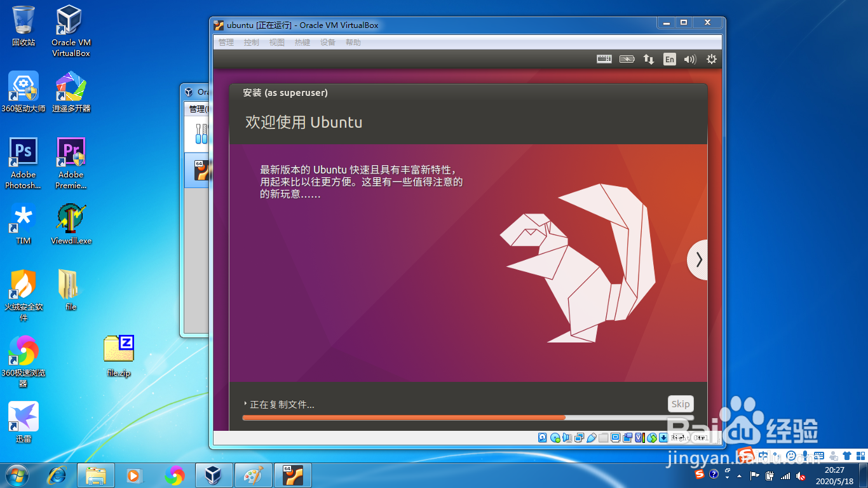The height and width of the screenshot is (488, 868).
Task: Click the installation progress bar
Action: 468,417
